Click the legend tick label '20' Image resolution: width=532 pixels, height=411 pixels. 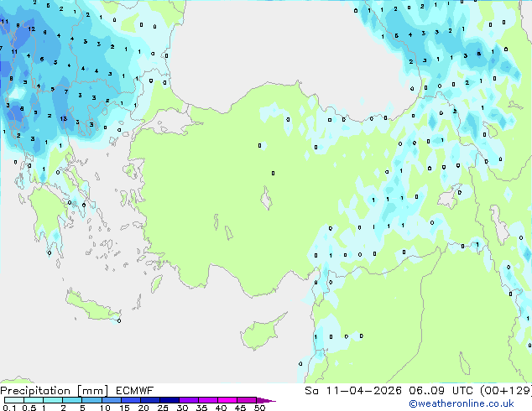pyautogui.click(x=143, y=408)
